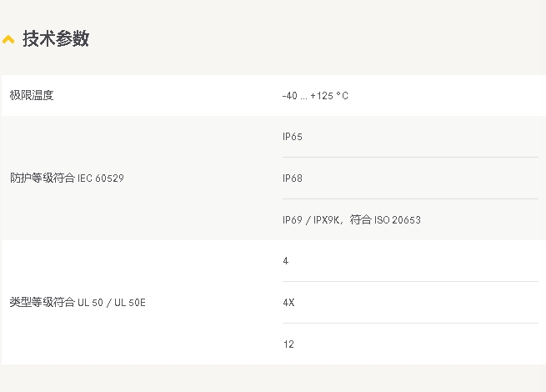Select the IPX9K rating text
Image resolution: width=546 pixels, height=392 pixels.
(x=327, y=220)
